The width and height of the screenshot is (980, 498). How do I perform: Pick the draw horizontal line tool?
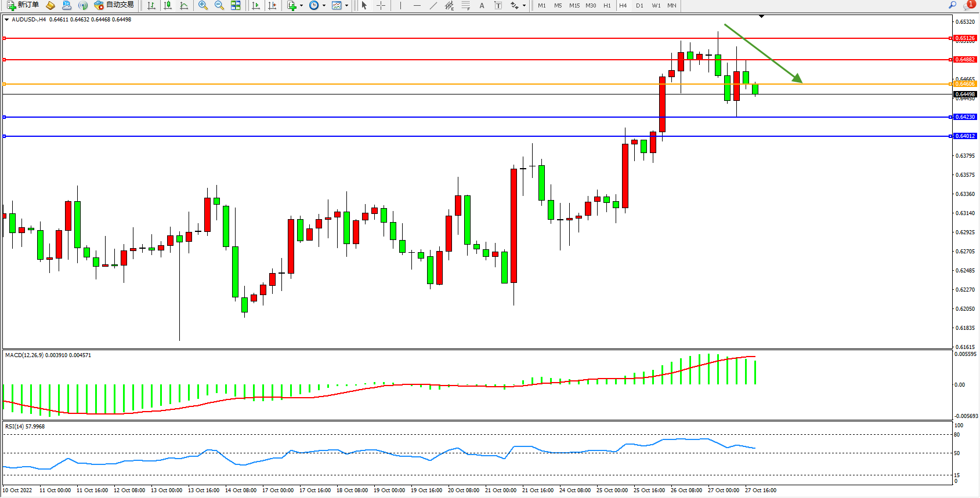[417, 5]
